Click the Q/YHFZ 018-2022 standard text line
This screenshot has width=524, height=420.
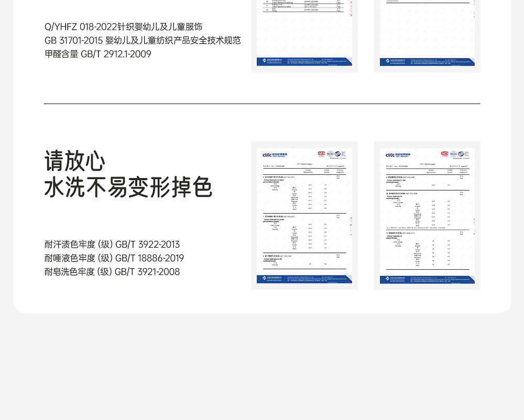pos(123,27)
